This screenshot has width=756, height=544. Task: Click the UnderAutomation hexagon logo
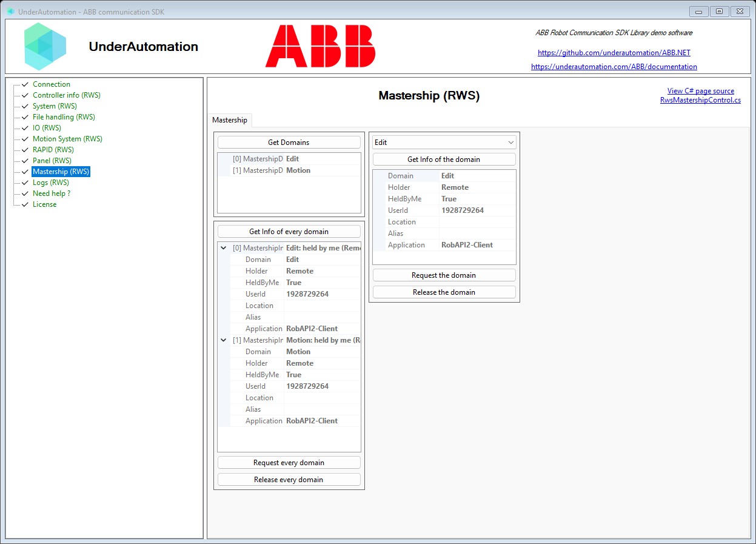tap(45, 46)
